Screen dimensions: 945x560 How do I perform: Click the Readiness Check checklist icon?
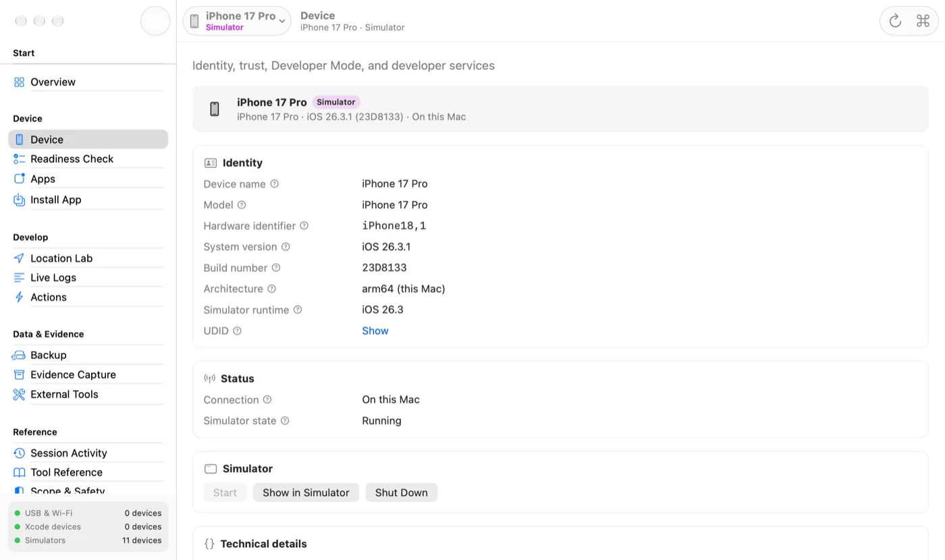[x=19, y=159]
